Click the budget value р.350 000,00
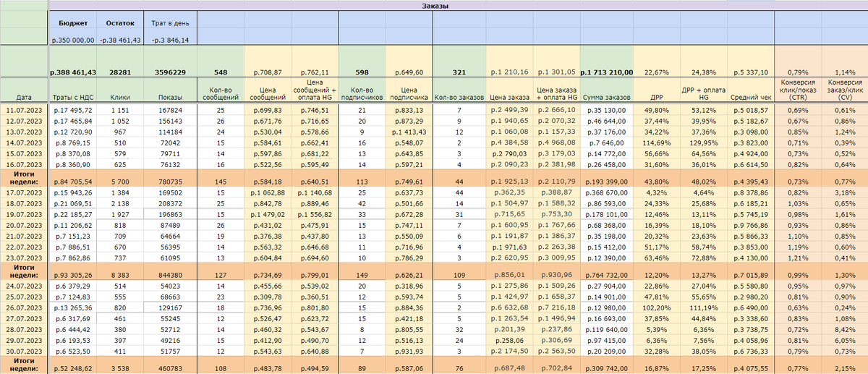 click(x=72, y=41)
